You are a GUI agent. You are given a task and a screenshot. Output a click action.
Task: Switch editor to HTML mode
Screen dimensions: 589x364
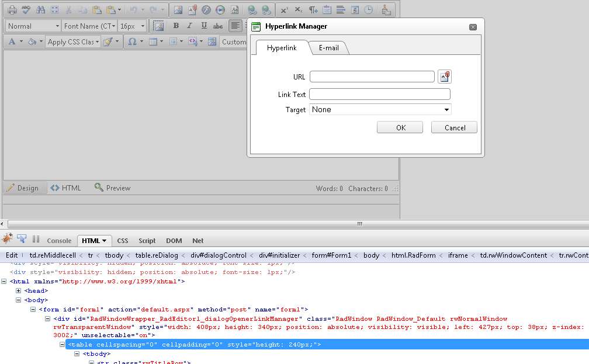(x=66, y=188)
